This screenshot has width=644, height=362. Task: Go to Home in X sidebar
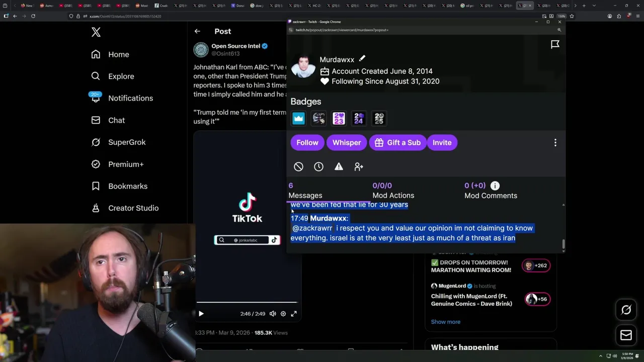point(110,54)
